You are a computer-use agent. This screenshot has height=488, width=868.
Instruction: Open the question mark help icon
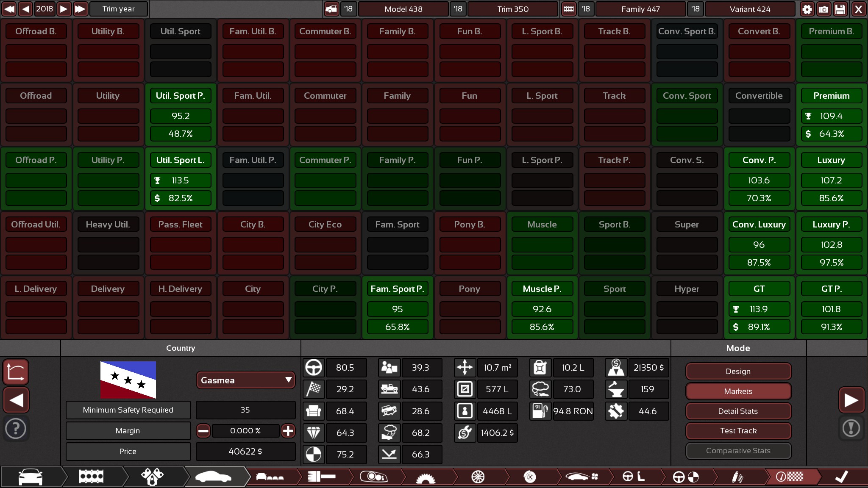point(16,429)
